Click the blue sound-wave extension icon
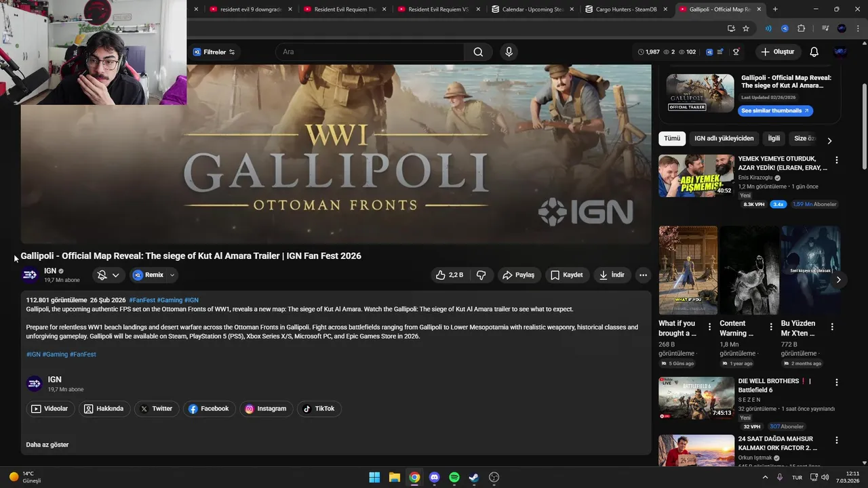 tap(768, 28)
